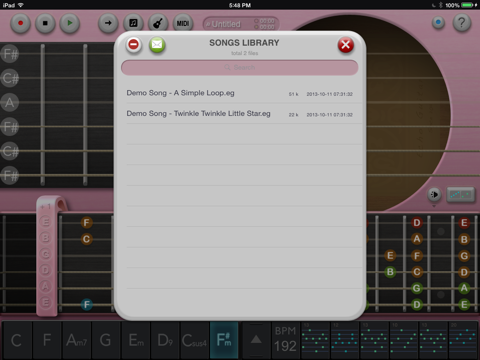Select the Am7 chord button
Screen dimensions: 480x360
pyautogui.click(x=77, y=340)
